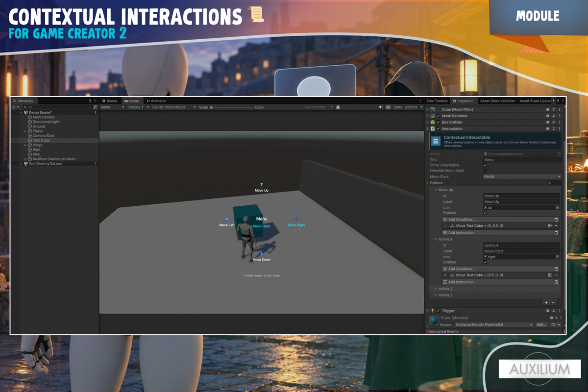Disable the Mesh Renderer component checkbox
The image size is (588, 392).
click(438, 116)
